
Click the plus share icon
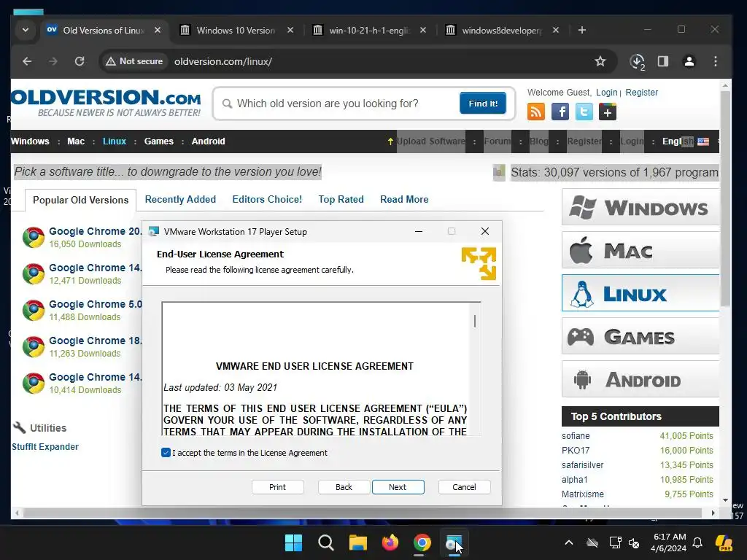[608, 112]
